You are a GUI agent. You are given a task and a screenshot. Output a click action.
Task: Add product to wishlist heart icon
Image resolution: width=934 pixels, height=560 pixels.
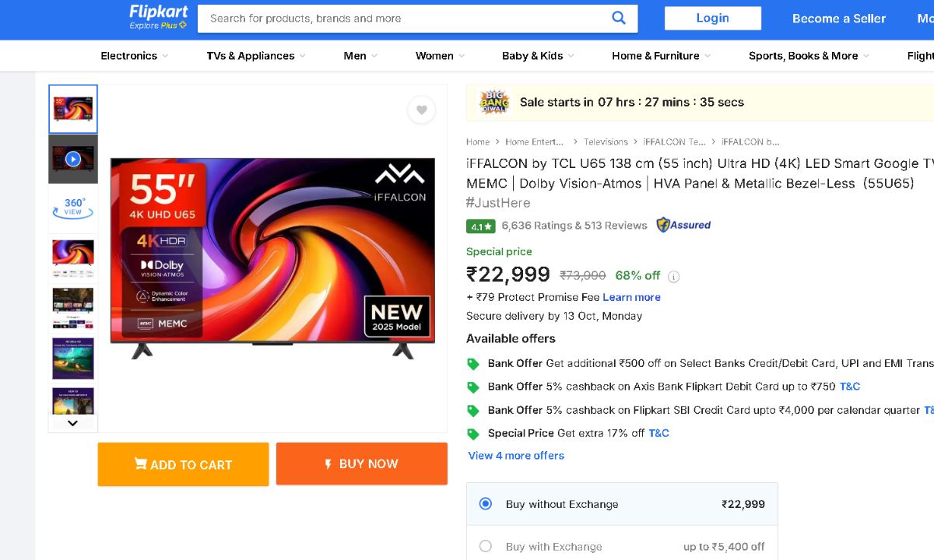pos(421,110)
